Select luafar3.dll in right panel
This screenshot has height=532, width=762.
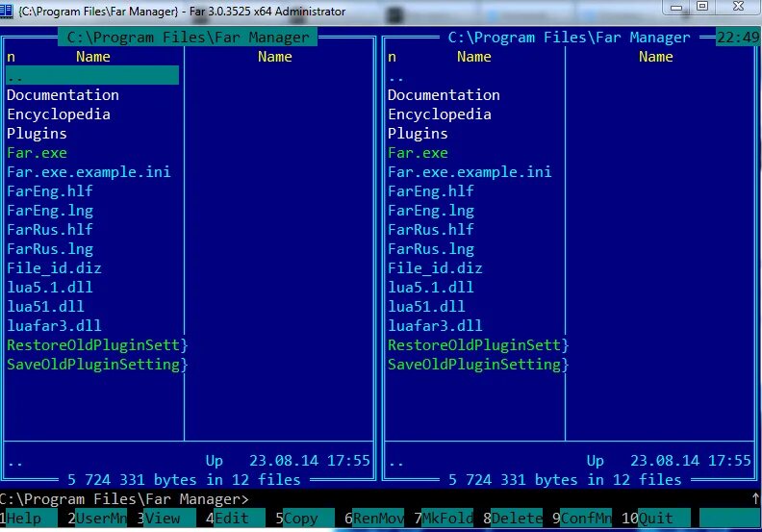click(435, 325)
